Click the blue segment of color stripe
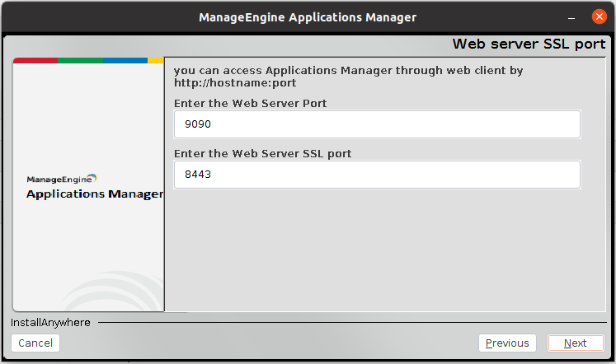The image size is (616, 364). [125, 60]
